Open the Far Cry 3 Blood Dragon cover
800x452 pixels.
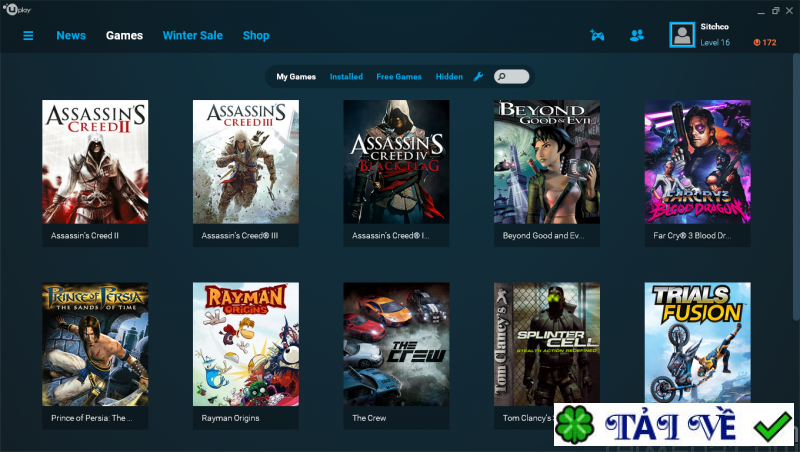tap(697, 162)
